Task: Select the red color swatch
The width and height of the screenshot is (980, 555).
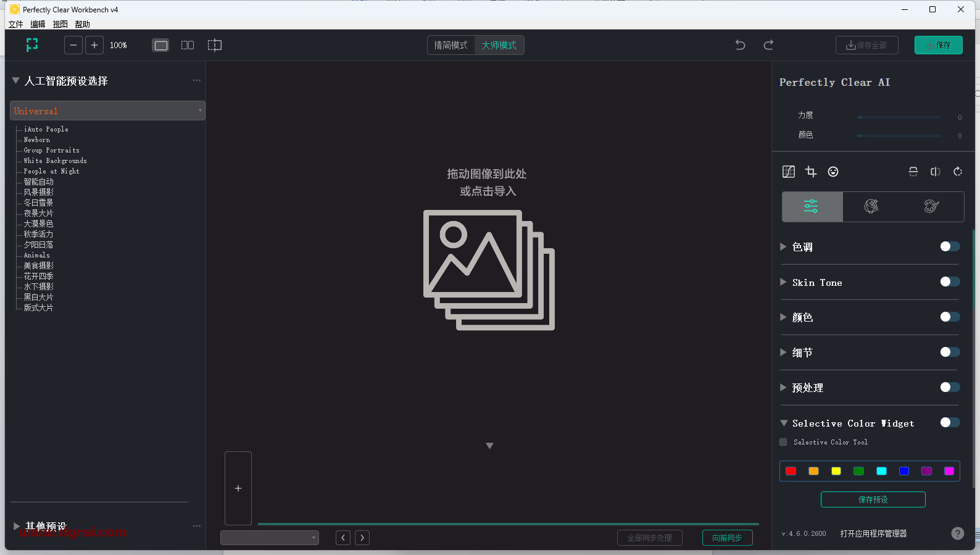Action: coord(791,471)
